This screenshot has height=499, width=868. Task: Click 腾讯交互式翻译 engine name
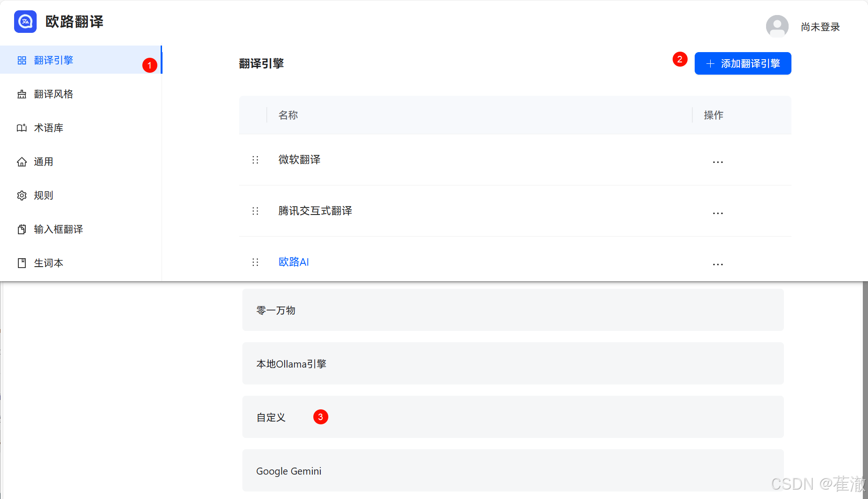(x=315, y=211)
